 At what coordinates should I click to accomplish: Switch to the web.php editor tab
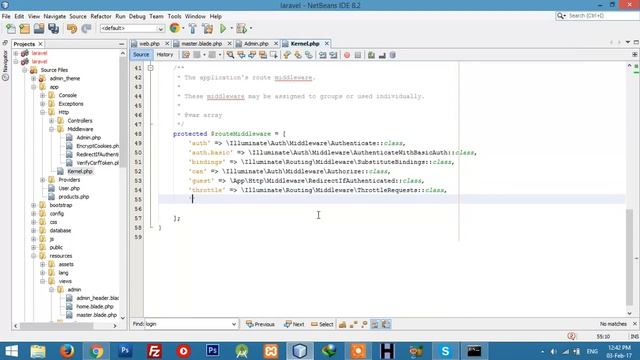point(149,44)
